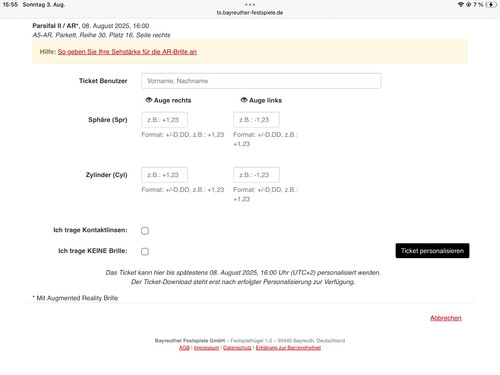
Task: Select the Sphäre right eye input field
Action: click(x=164, y=120)
